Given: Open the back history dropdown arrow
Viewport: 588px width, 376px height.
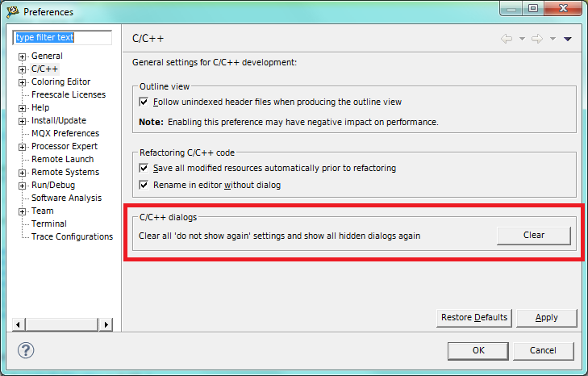Looking at the screenshot, I should (x=522, y=39).
